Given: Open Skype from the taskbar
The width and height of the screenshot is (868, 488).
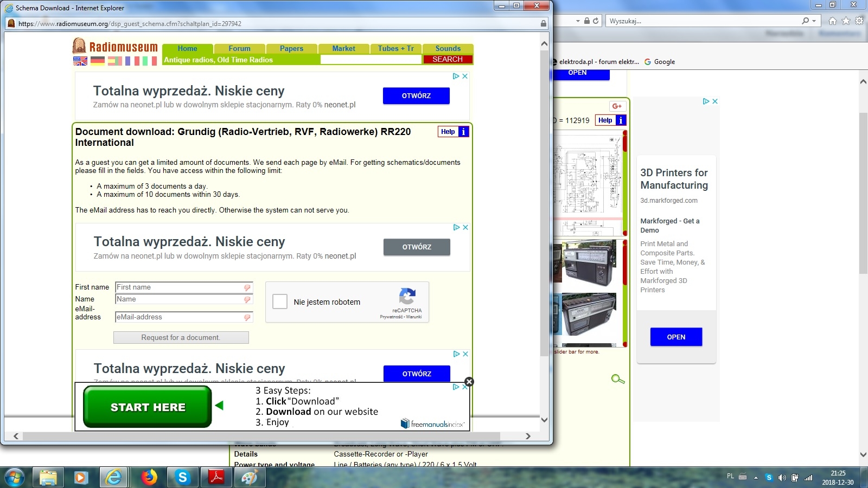Looking at the screenshot, I should [182, 477].
